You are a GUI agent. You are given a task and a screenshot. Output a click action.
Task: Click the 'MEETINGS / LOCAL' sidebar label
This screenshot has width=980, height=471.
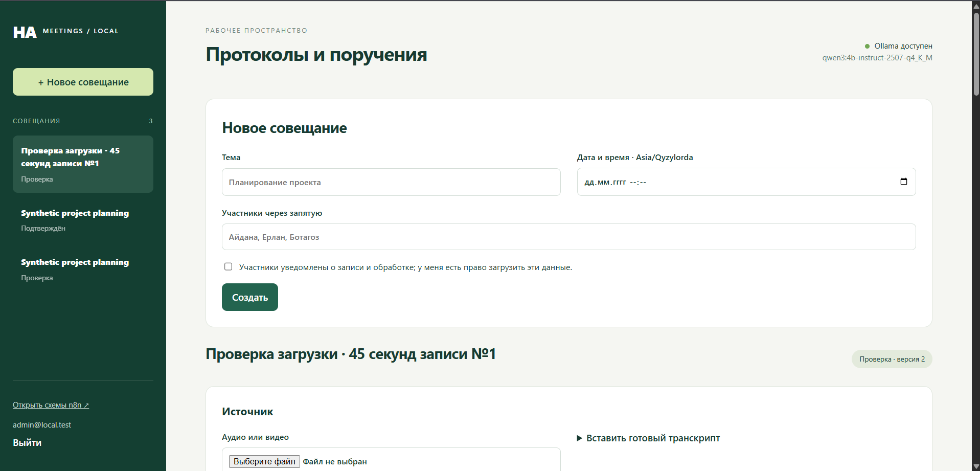pos(81,31)
